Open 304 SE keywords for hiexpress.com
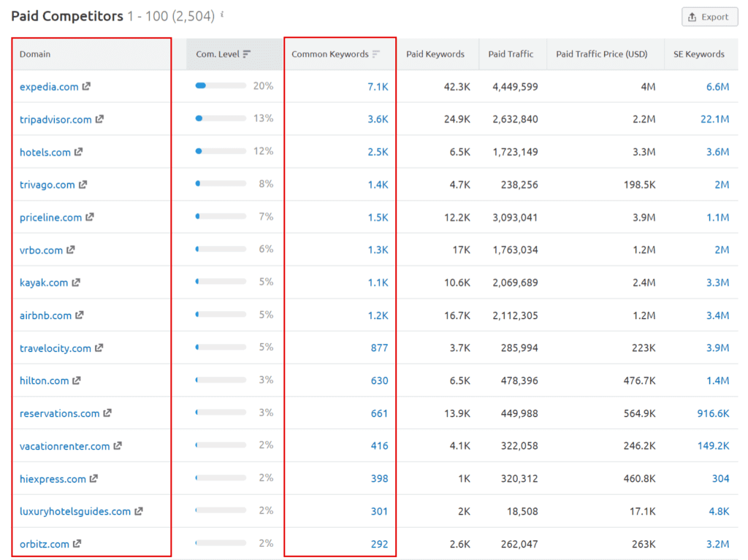This screenshot has width=748, height=560. pyautogui.click(x=720, y=478)
